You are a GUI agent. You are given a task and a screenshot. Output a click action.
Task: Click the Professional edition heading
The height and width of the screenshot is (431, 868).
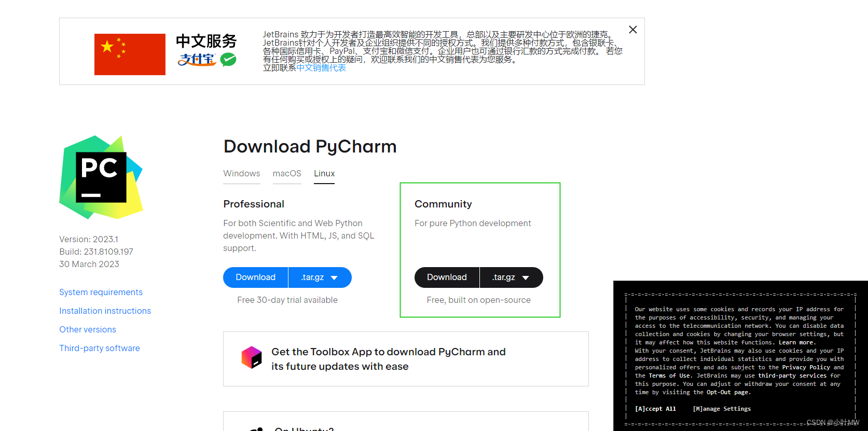(254, 204)
